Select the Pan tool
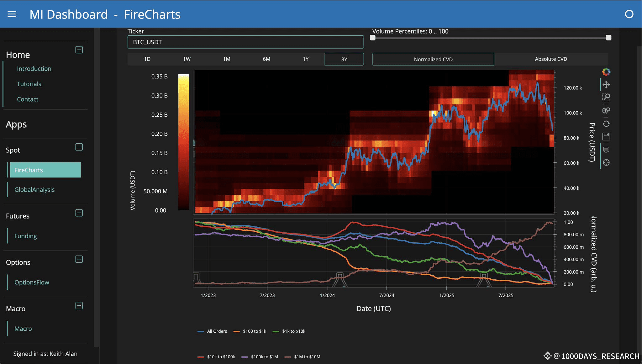642x364 pixels. [606, 85]
